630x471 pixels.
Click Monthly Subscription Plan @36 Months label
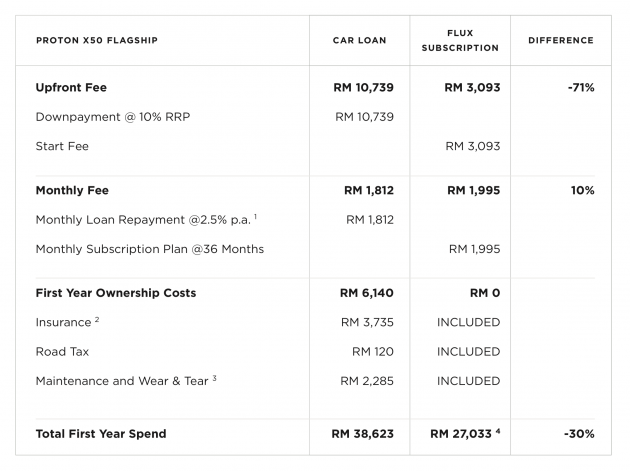tap(150, 249)
